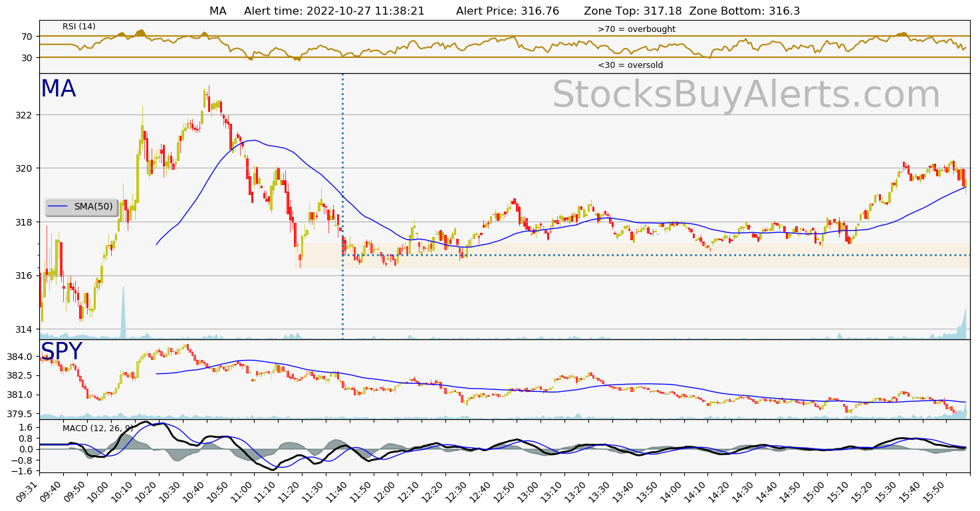This screenshot has width=980, height=511.
Task: Click the 314 price axis label
Action: click(x=23, y=329)
